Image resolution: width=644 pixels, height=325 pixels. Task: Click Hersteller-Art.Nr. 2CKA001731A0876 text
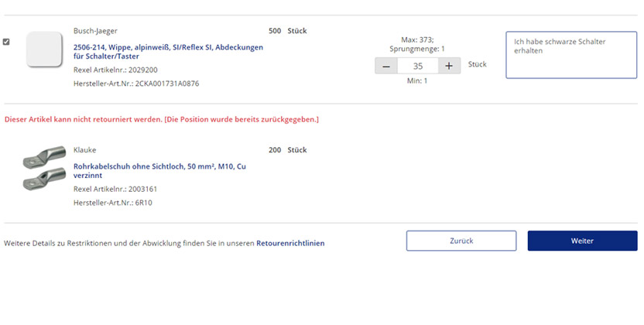coord(135,84)
